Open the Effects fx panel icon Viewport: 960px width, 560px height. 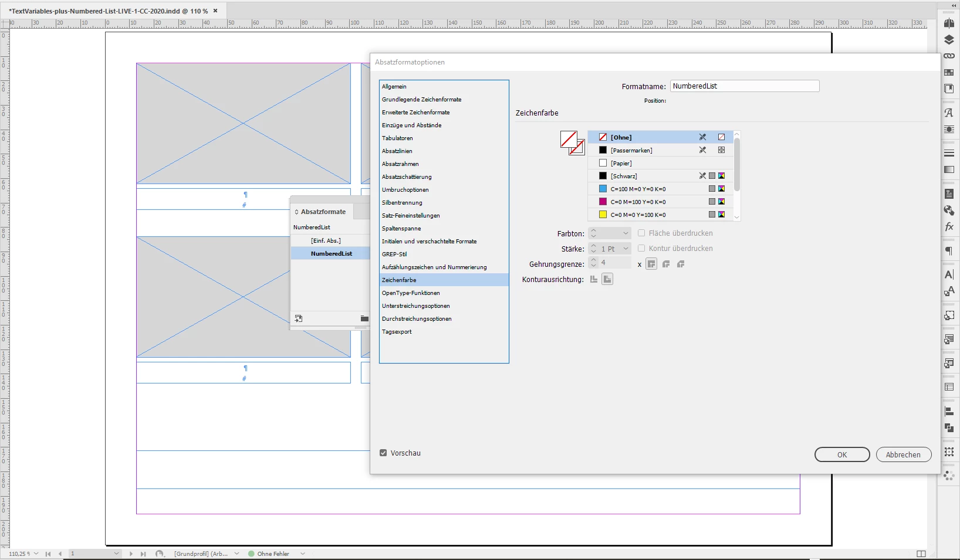[949, 226]
